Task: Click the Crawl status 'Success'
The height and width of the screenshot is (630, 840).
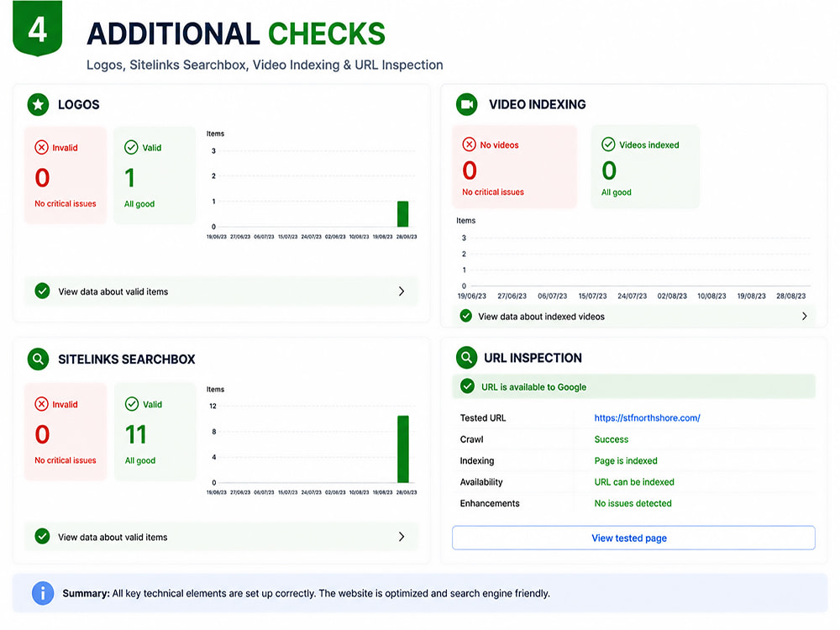Action: pos(612,439)
